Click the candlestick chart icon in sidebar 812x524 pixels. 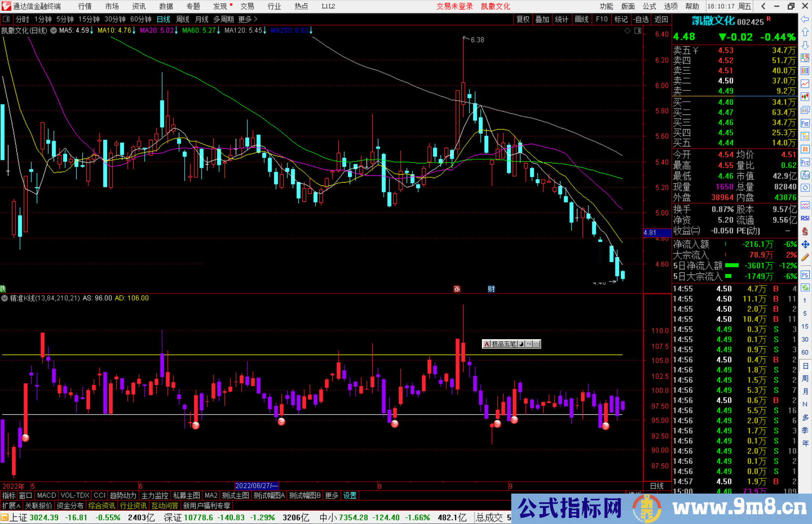click(805, 97)
